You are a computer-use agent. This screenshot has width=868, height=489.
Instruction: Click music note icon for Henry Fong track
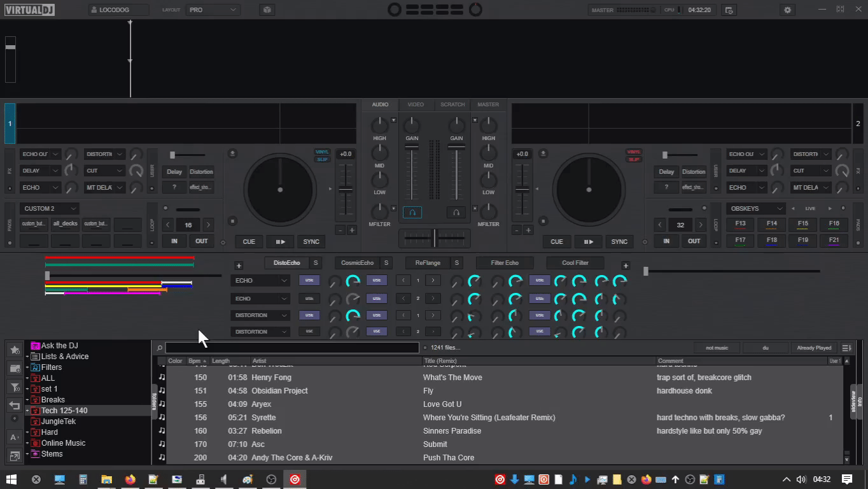[x=162, y=378]
